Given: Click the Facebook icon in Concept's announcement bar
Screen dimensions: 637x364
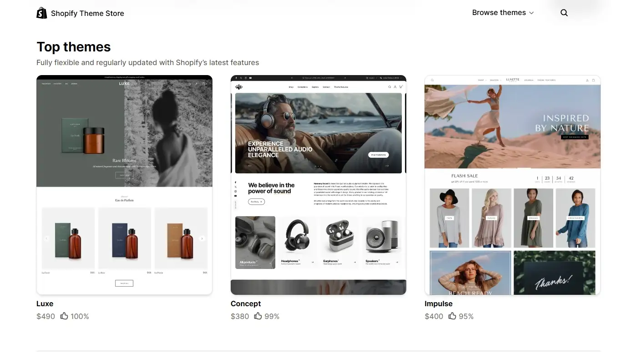Looking at the screenshot, I should point(236,78).
